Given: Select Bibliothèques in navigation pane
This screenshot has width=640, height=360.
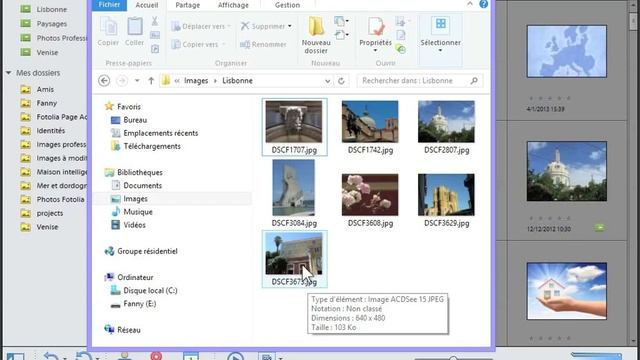Looking at the screenshot, I should pos(133,172).
